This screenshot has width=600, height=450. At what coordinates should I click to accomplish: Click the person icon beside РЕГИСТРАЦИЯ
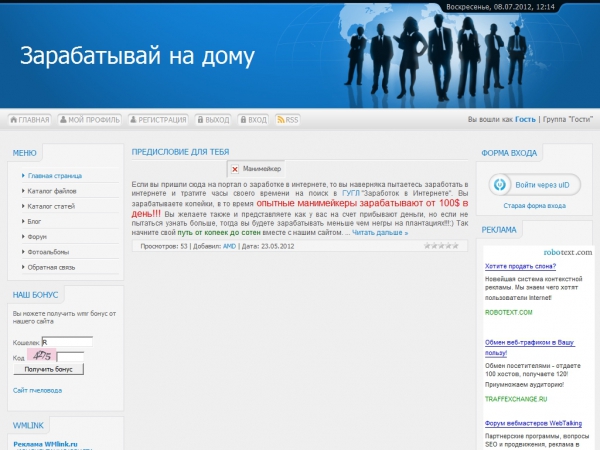pyautogui.click(x=134, y=120)
